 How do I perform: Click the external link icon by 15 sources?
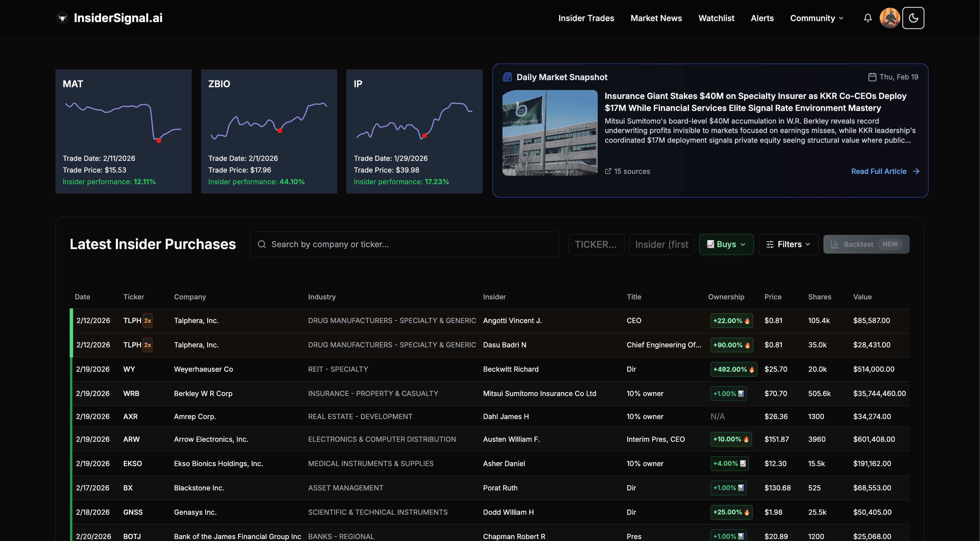608,171
